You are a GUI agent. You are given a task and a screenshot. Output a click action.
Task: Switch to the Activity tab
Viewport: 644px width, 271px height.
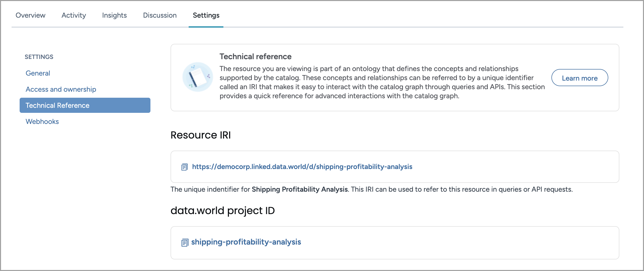click(74, 15)
